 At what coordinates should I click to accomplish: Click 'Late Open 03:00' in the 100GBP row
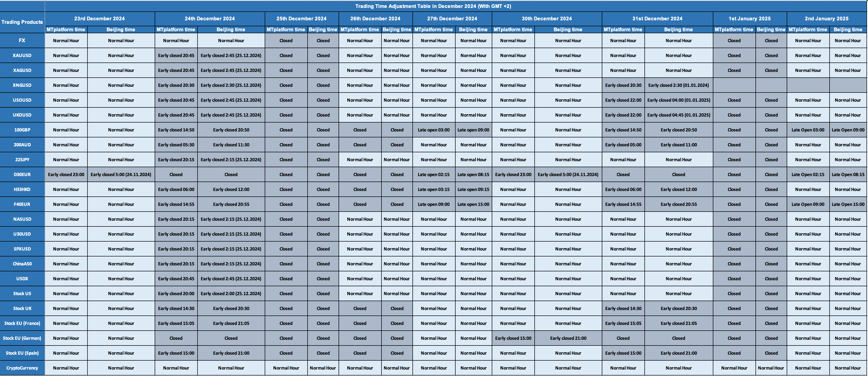coord(808,130)
